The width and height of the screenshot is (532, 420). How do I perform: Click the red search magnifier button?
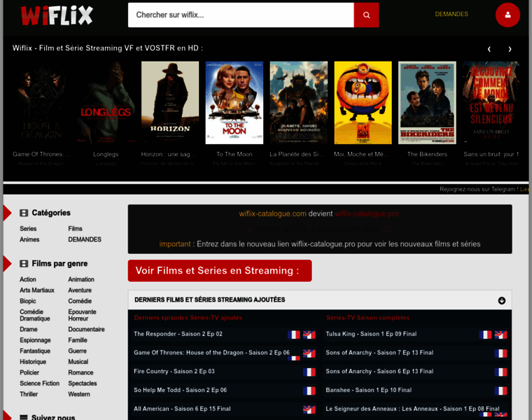click(366, 15)
